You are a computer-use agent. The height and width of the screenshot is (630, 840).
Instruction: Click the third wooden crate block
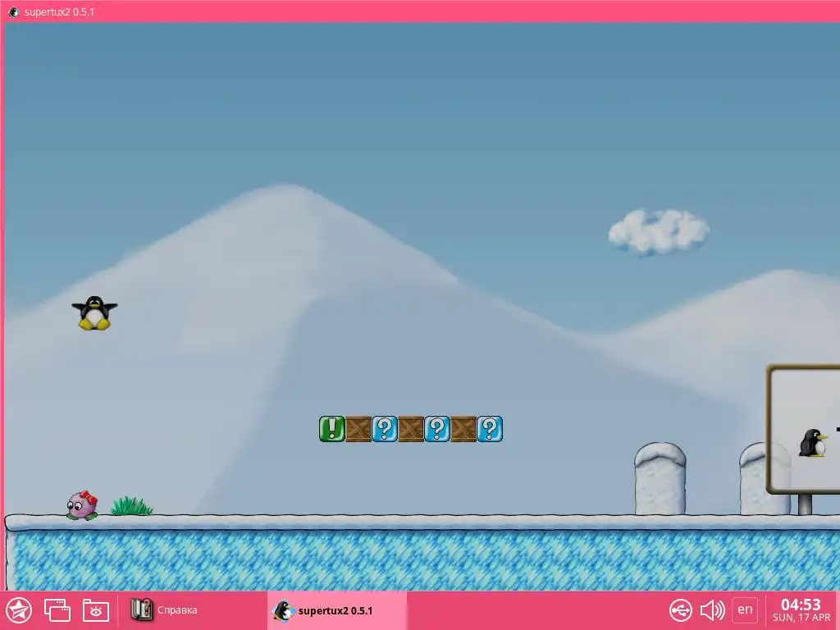click(x=463, y=429)
